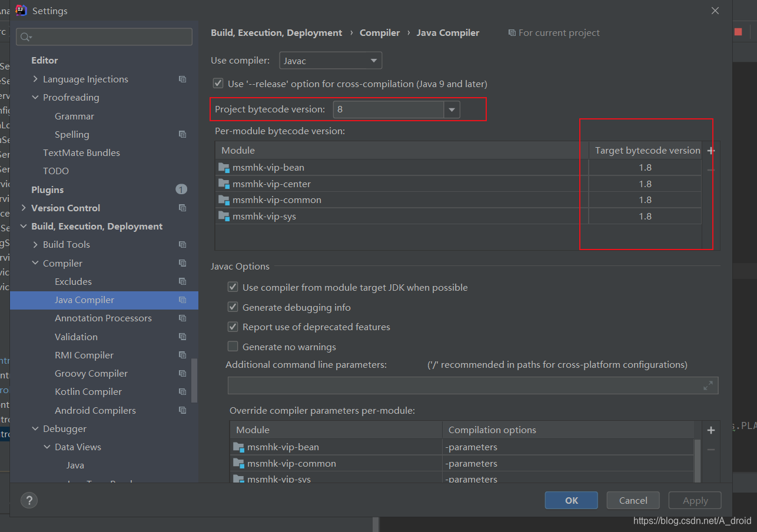
Task: Open the Kotlin Compiler settings page
Action: (x=88, y=392)
